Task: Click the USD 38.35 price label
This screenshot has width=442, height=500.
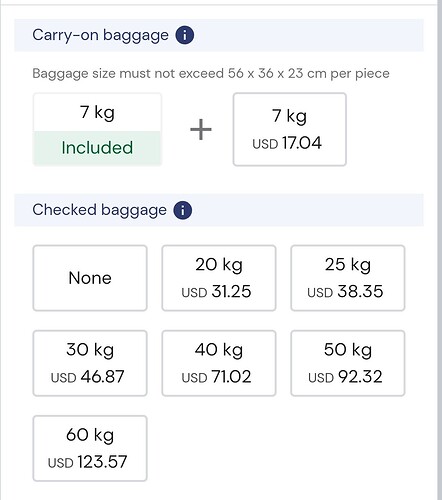Action: [345, 291]
